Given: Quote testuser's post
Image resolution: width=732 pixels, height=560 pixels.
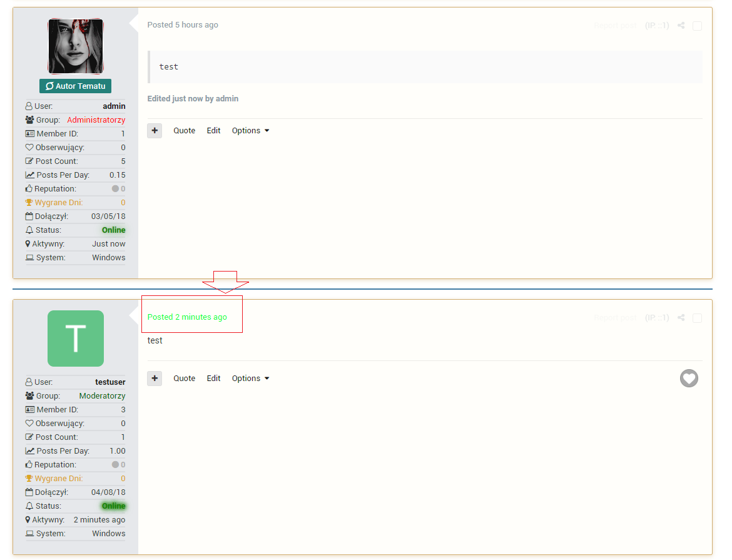Looking at the screenshot, I should [x=185, y=379].
